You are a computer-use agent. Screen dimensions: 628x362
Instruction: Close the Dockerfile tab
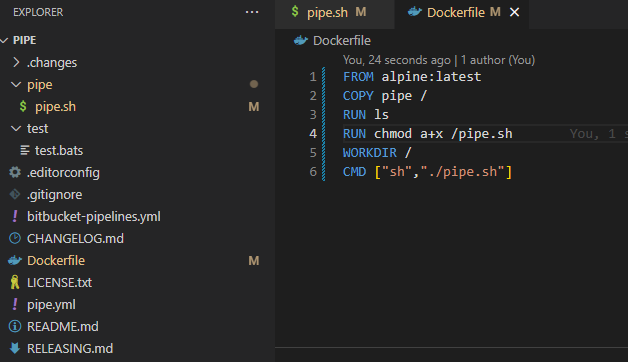(514, 12)
